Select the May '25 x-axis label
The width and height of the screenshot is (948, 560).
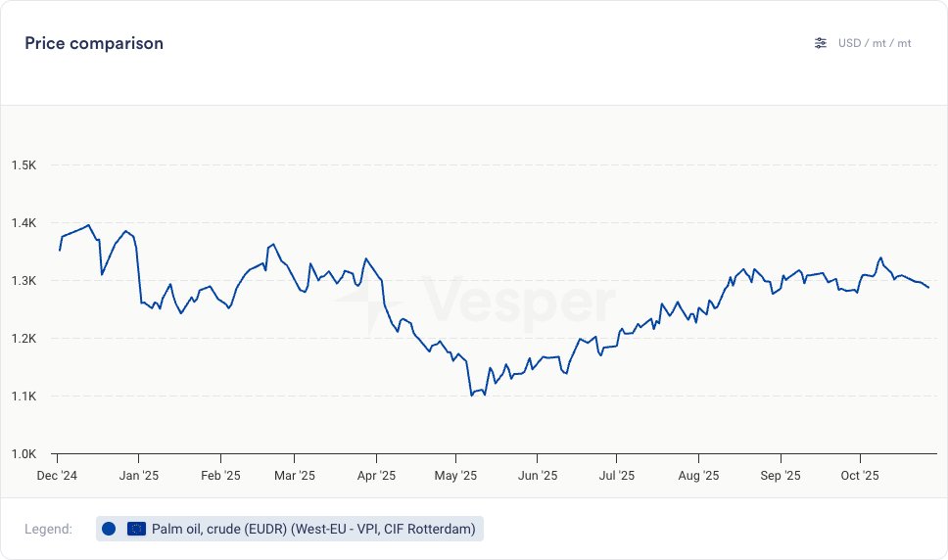(x=455, y=476)
